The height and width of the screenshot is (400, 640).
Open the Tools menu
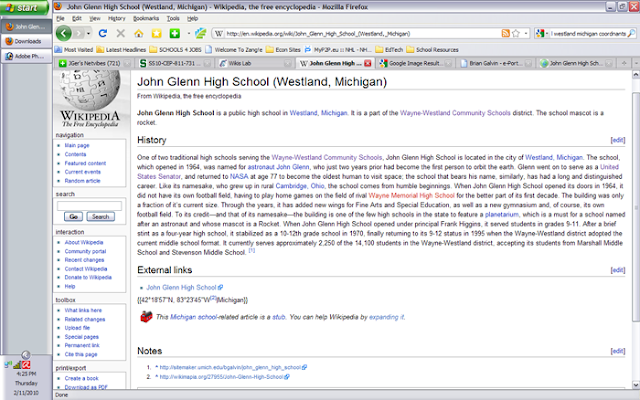pyautogui.click(x=173, y=18)
